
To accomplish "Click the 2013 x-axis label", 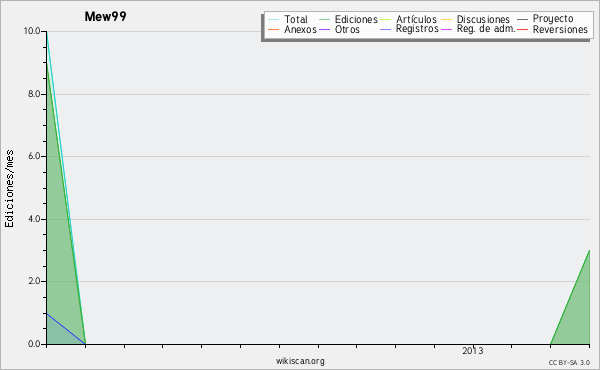I will [473, 351].
